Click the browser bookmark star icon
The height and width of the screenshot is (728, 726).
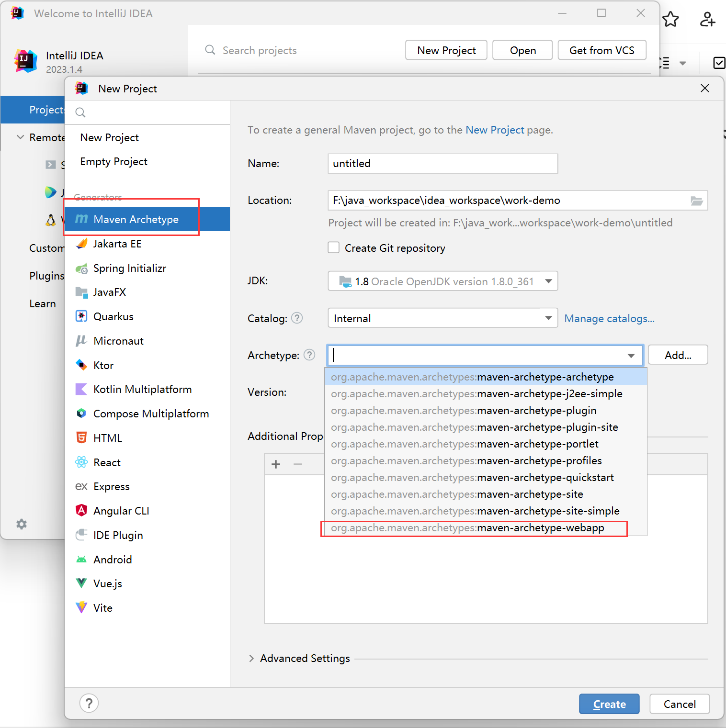(670, 20)
